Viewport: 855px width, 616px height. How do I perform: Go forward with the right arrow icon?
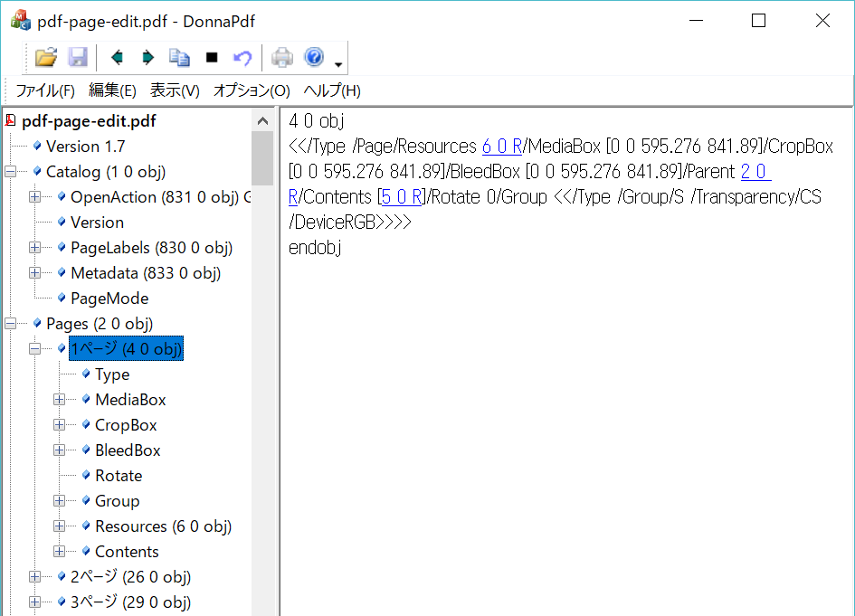pos(147,58)
